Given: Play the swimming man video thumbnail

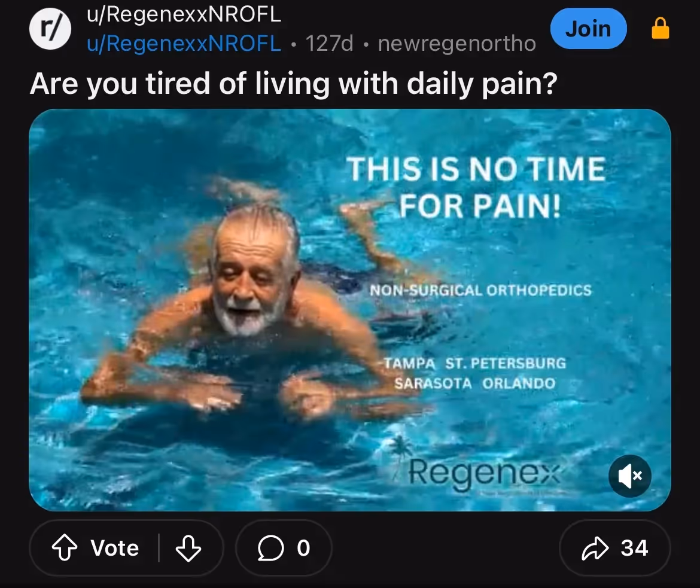Looking at the screenshot, I should (x=349, y=310).
